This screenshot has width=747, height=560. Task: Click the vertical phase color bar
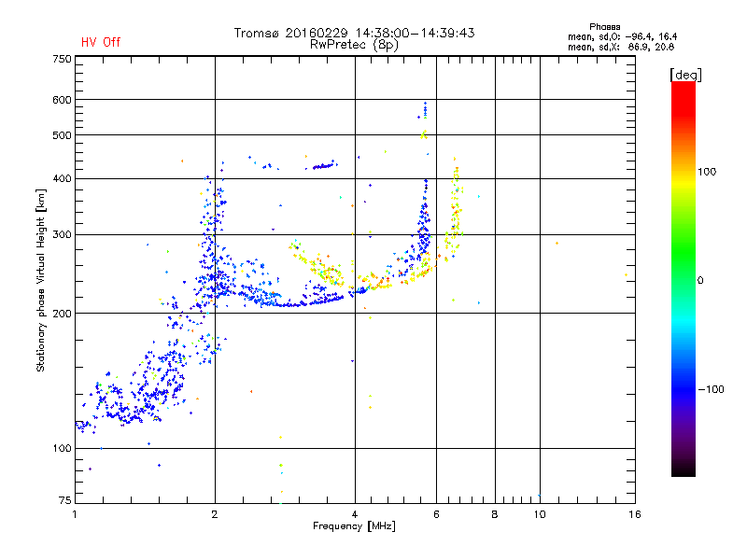684,278
